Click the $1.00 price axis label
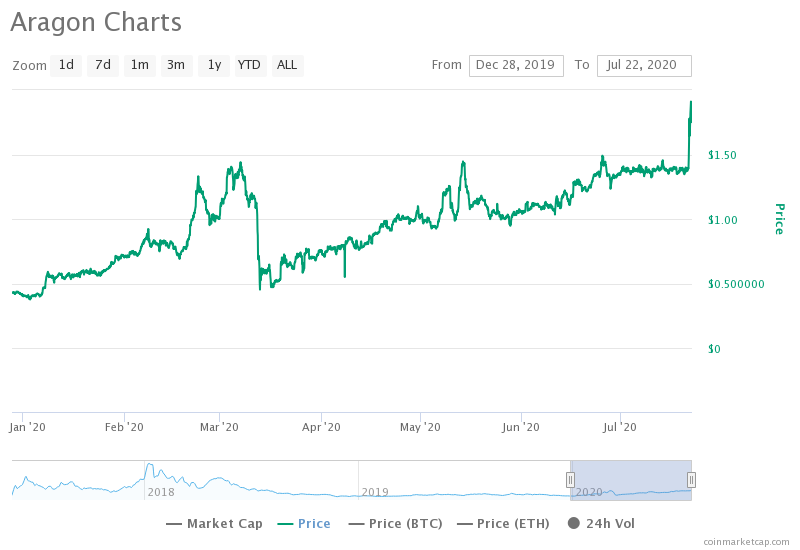This screenshot has height=550, width=800. click(x=722, y=220)
